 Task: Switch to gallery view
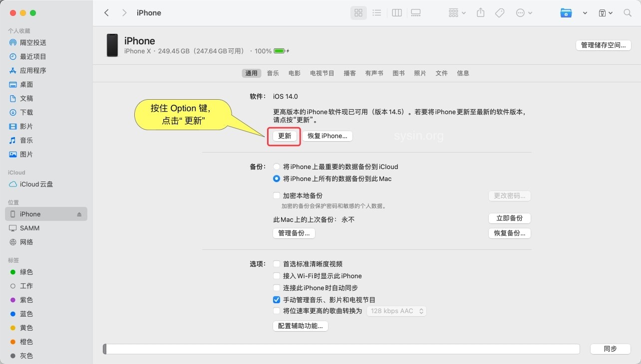point(415,13)
